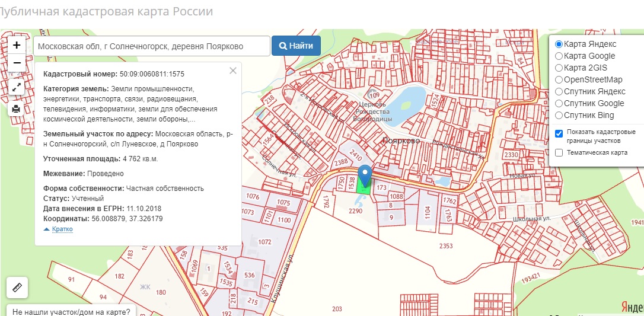Screen dimensions: 644x316
Task: Toggle fullscreen map view
Action: [x=17, y=87]
